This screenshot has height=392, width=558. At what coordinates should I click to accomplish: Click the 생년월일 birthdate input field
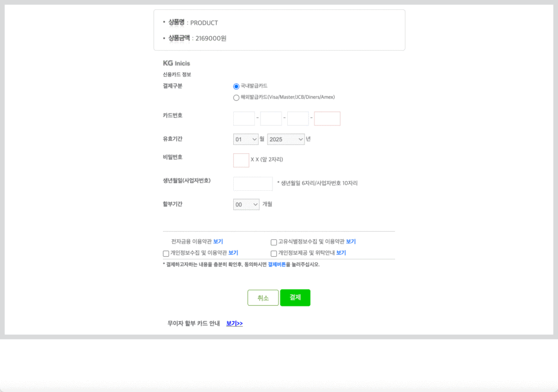tap(253, 184)
